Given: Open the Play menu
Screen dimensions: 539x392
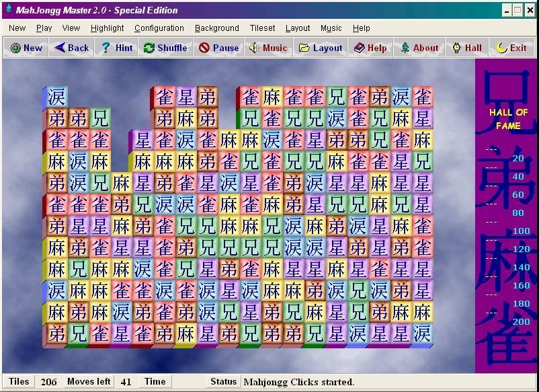Looking at the screenshot, I should [x=44, y=28].
